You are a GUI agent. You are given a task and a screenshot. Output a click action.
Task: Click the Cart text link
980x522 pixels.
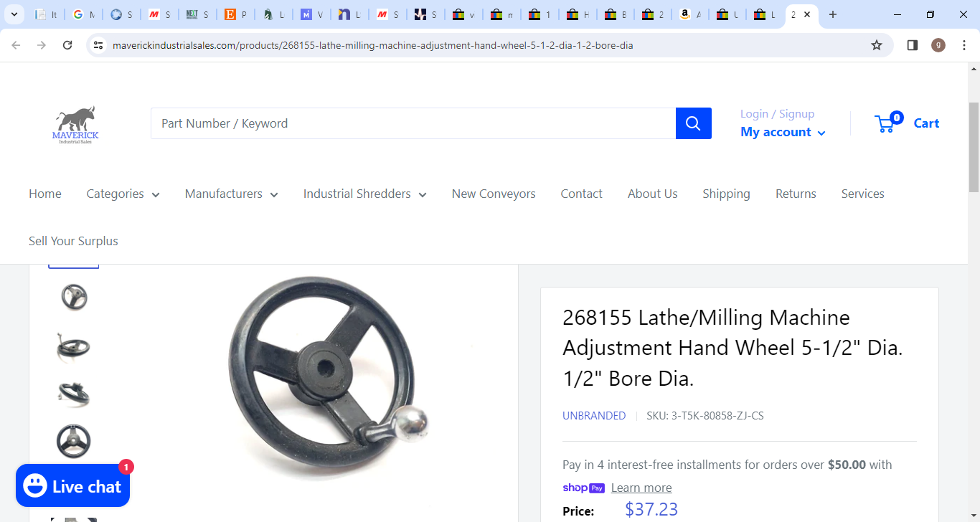coord(926,123)
